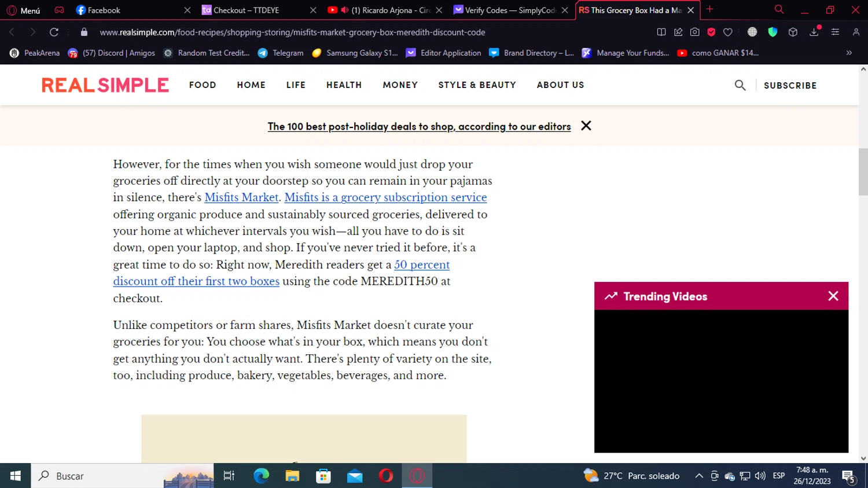Click the page vertical scrollbar thumb
Viewport: 868px width, 488px height.
863,172
